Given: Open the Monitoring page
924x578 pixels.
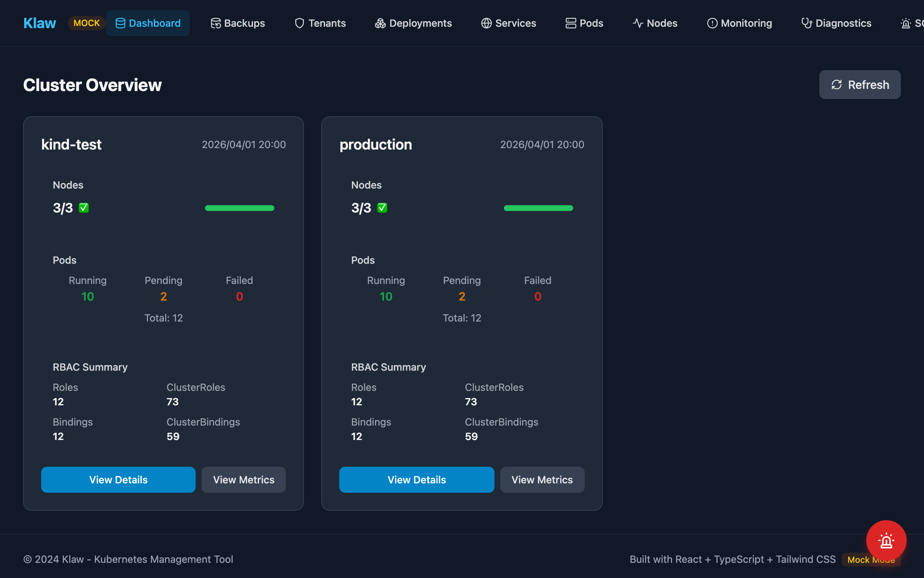Looking at the screenshot, I should (739, 23).
